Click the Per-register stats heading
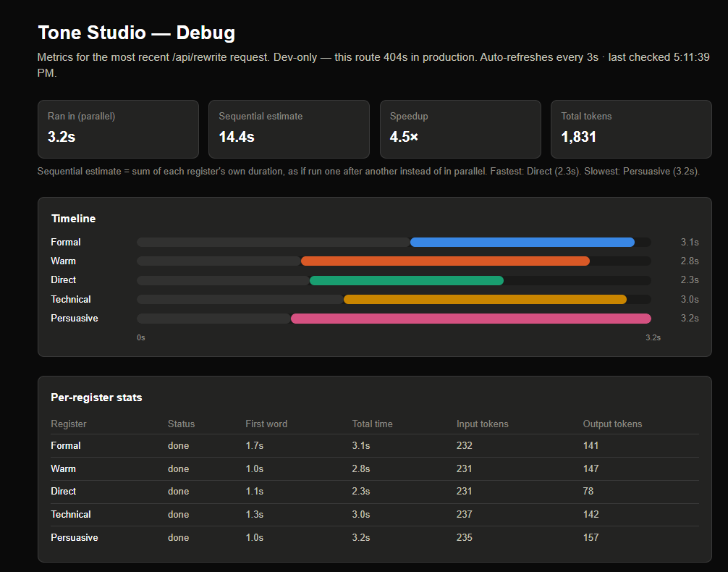Viewport: 728px width, 572px height. tap(96, 398)
